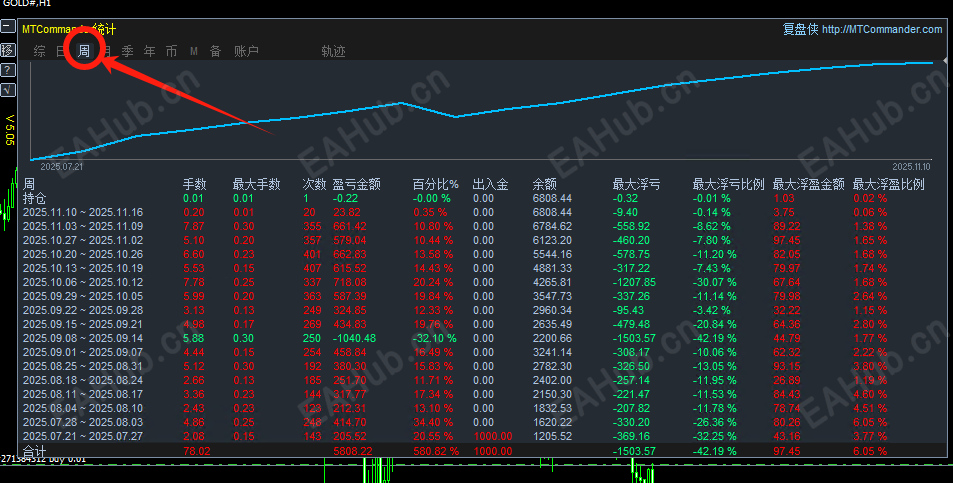Select week row 2025.08.11 ~ 2025.08.17
953x483 pixels.
tap(83, 394)
